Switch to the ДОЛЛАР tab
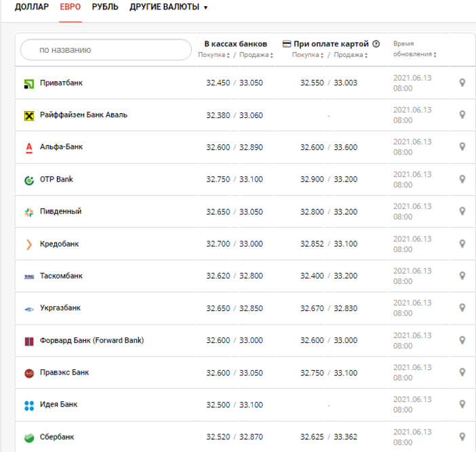 (32, 7)
